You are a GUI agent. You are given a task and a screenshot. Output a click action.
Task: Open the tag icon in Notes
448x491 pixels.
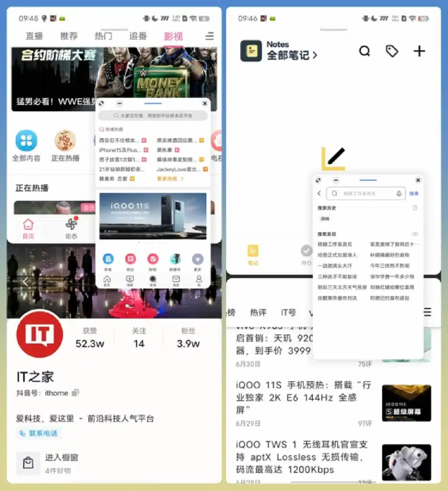pyautogui.click(x=392, y=51)
